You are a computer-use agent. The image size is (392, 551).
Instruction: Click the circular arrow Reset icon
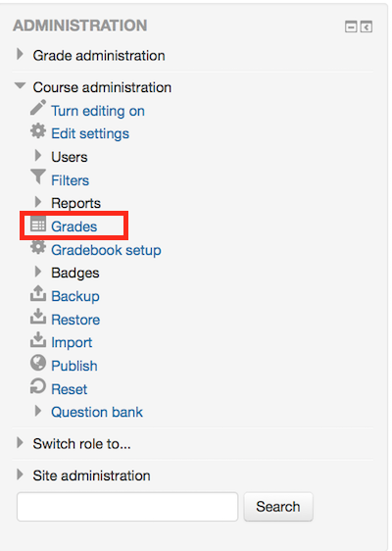pyautogui.click(x=38, y=386)
